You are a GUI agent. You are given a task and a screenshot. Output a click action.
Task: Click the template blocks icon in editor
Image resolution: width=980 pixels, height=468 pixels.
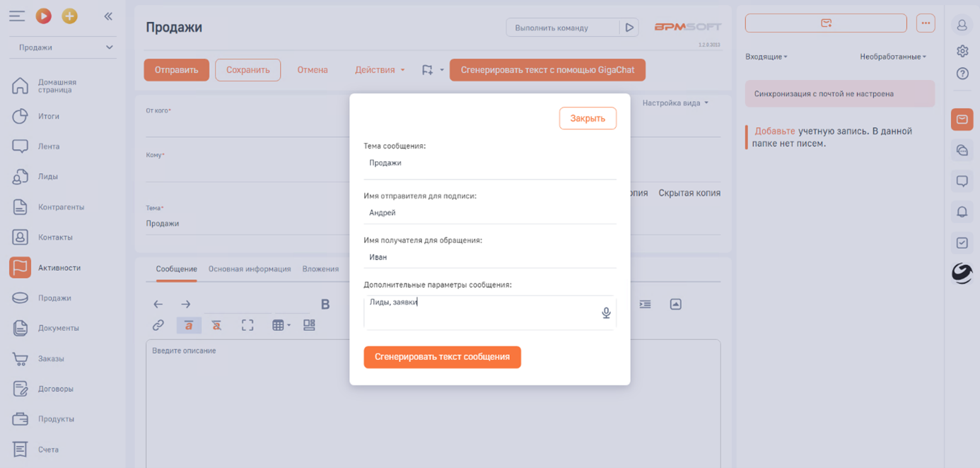pos(309,325)
